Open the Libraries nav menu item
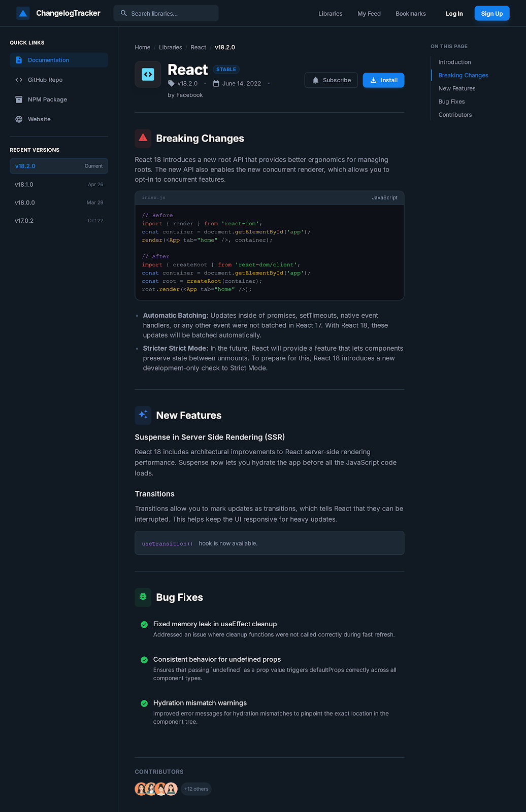526x812 pixels. (x=330, y=14)
